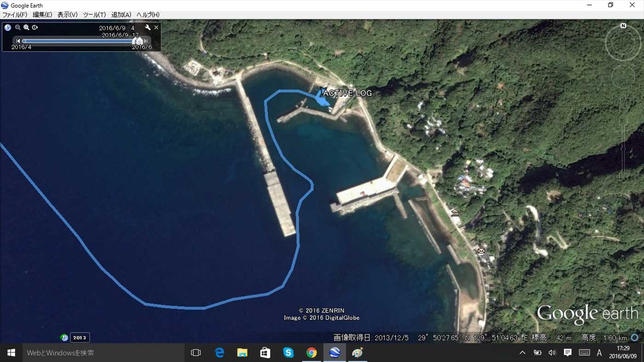Open the taskbar clock showing 17:29

pos(623,353)
